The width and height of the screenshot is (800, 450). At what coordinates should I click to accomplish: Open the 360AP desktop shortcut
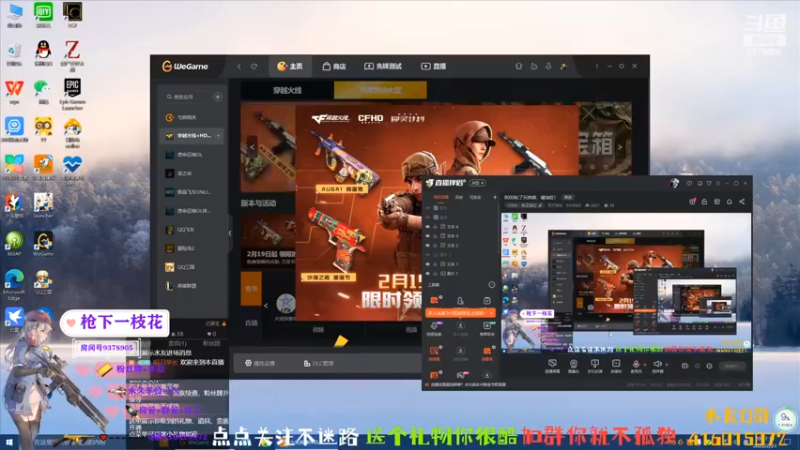14,243
